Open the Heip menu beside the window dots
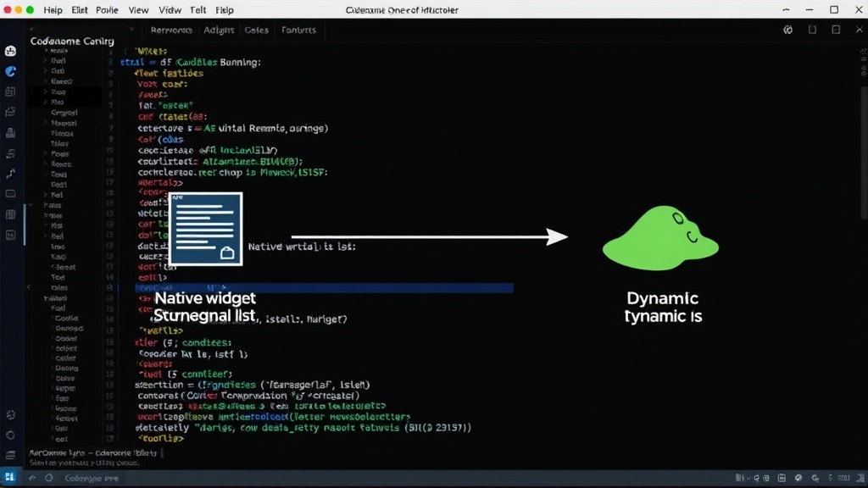This screenshot has height=488, width=868. click(x=53, y=10)
